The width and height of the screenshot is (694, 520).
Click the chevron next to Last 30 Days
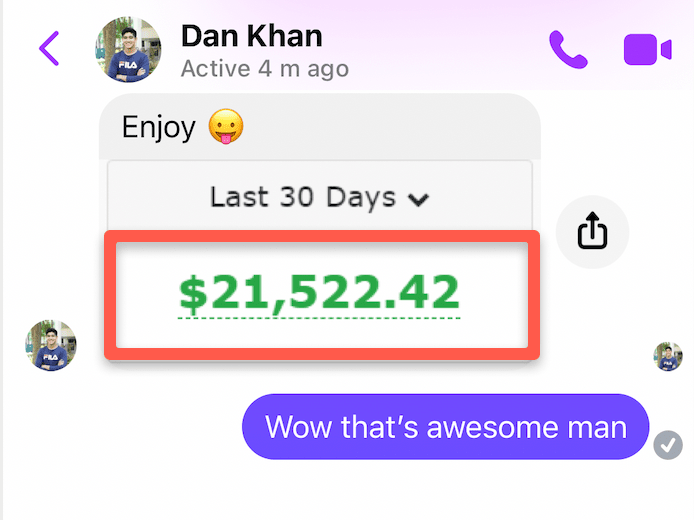(x=418, y=200)
